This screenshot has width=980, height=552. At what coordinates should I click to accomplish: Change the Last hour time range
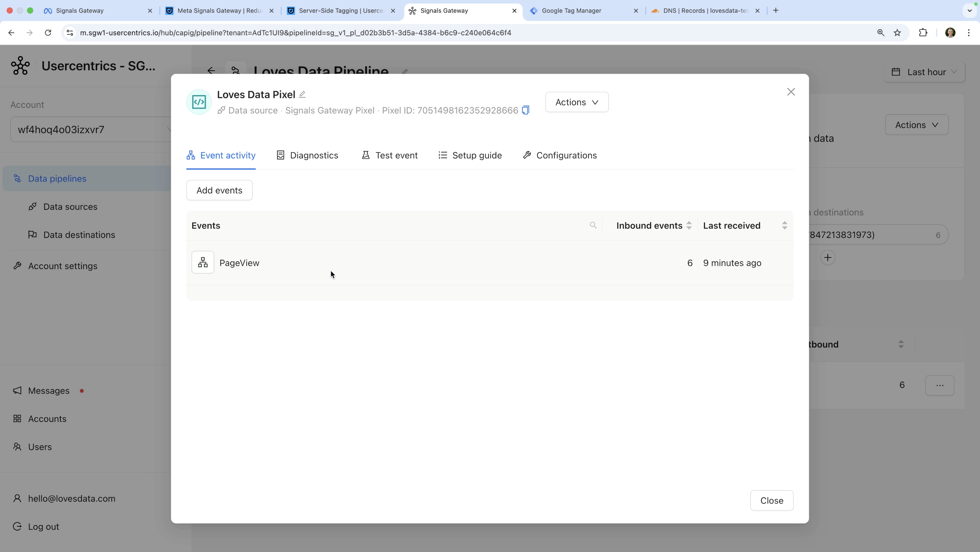click(925, 72)
